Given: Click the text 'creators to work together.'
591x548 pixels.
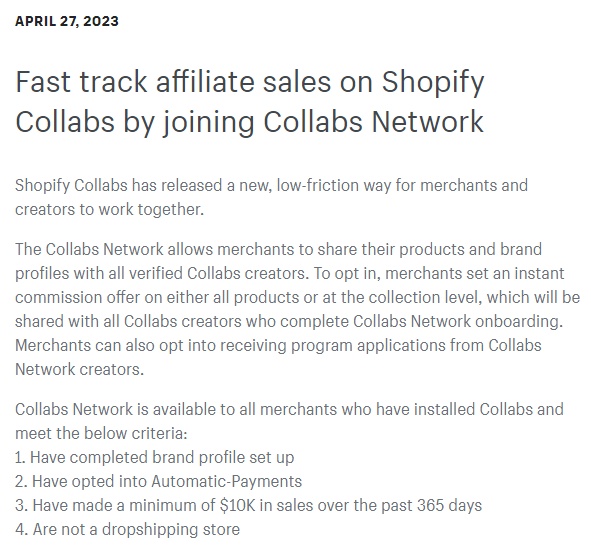Looking at the screenshot, I should (x=109, y=209).
